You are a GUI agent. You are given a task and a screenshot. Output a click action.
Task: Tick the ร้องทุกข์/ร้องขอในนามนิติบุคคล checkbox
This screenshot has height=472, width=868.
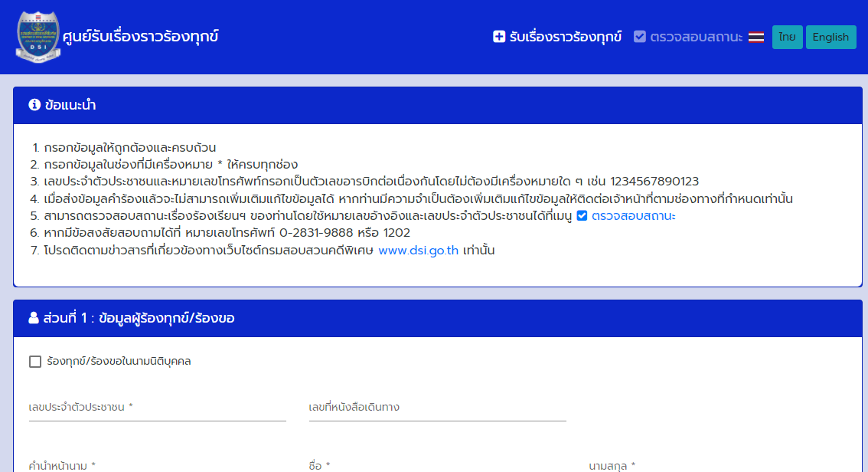[35, 362]
